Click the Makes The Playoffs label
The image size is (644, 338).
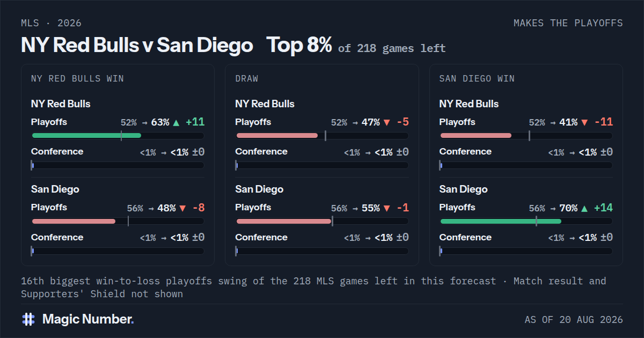(x=568, y=23)
